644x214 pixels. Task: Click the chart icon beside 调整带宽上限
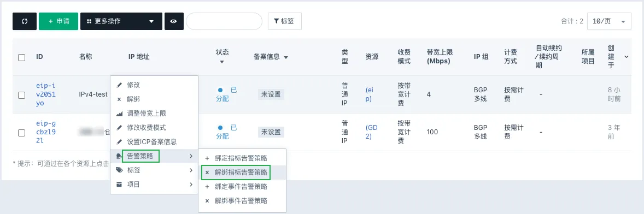pos(119,114)
